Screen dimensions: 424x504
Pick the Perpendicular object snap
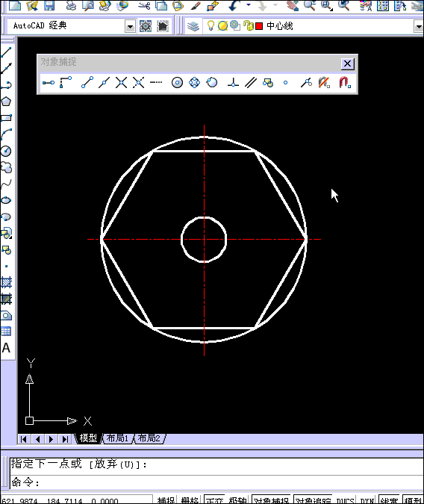pyautogui.click(x=233, y=83)
